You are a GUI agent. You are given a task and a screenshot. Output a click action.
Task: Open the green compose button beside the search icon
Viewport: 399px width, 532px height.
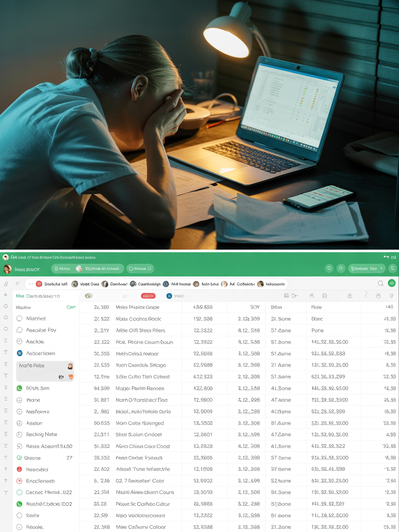[x=392, y=283]
